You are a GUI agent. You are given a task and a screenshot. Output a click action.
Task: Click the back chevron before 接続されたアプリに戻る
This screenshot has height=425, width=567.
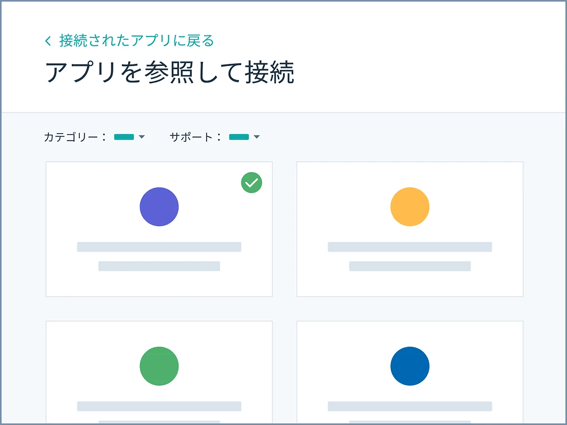[48, 41]
